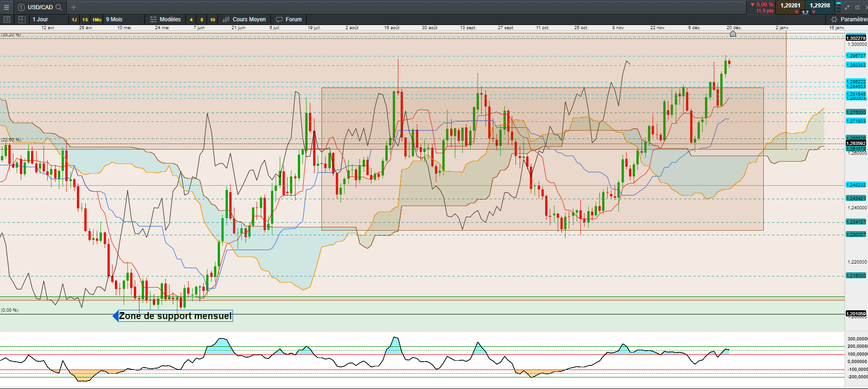Viewport: 868px width, 389px height.
Task: Open the Modèles templates menu
Action: [165, 19]
